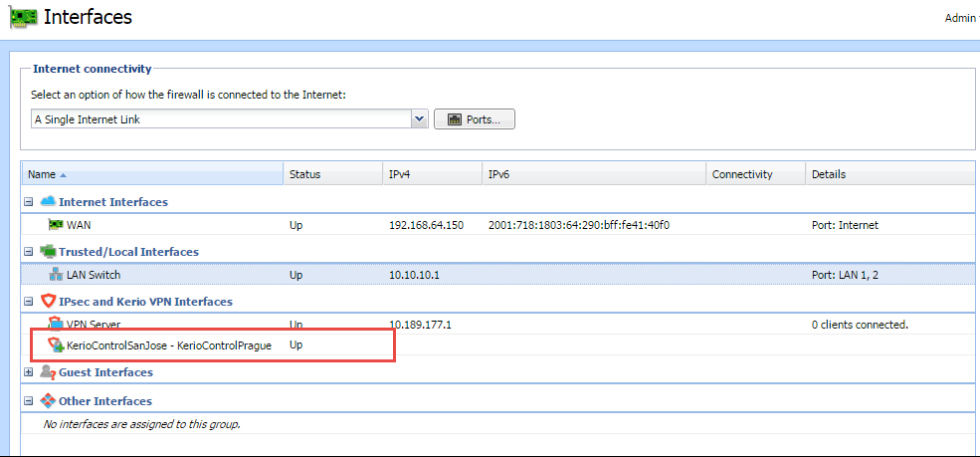
Task: Sort by the Name column header
Action: [152, 174]
